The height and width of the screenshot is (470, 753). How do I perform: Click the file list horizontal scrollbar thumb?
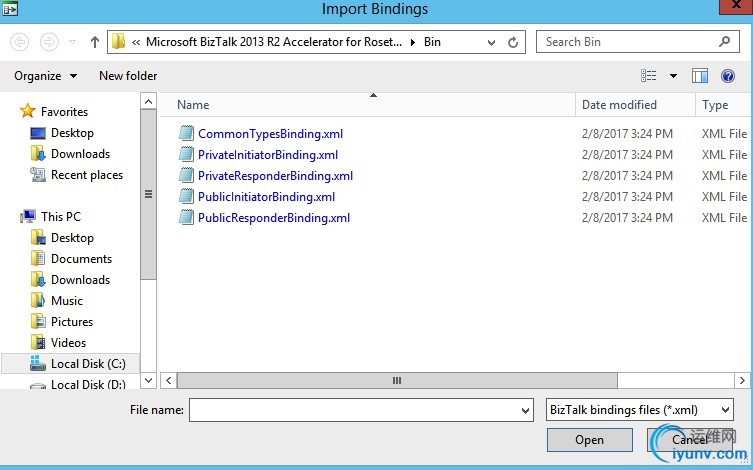click(397, 381)
